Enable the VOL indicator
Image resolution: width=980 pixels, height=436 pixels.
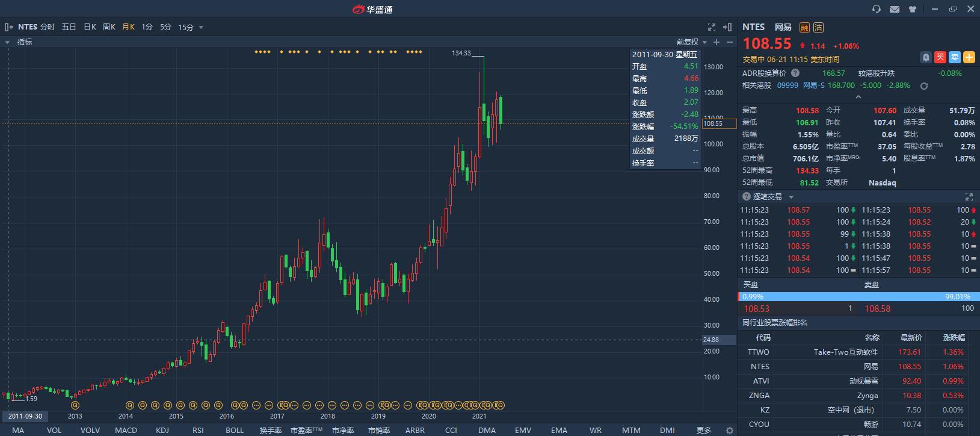[54, 431]
